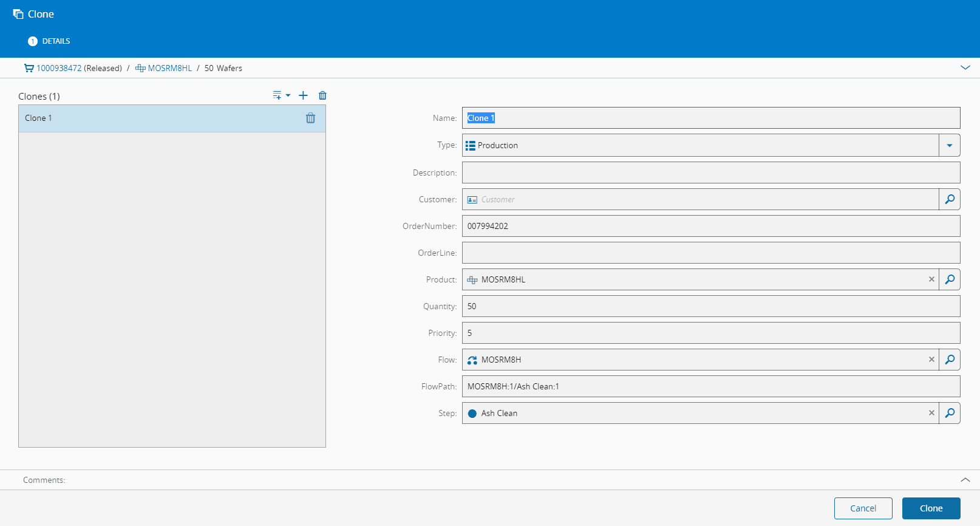Image resolution: width=980 pixels, height=526 pixels.
Task: Open the add-multiple clones dropdown arrow
Action: click(288, 95)
